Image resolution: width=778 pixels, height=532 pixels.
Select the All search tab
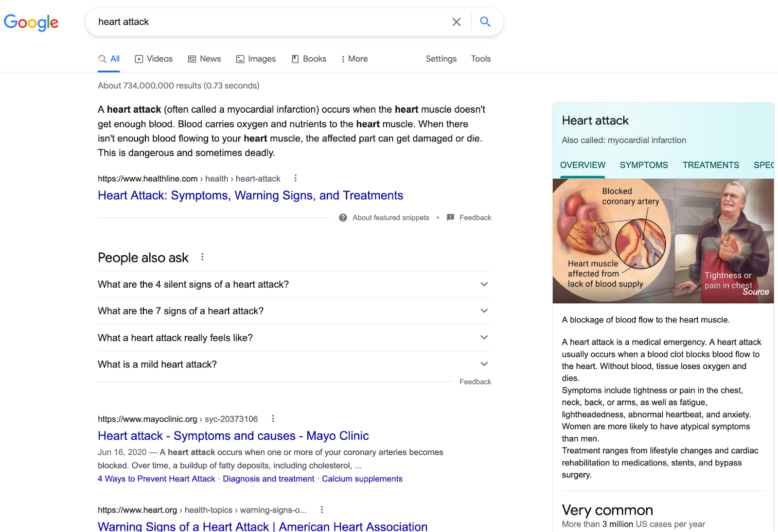tap(109, 59)
